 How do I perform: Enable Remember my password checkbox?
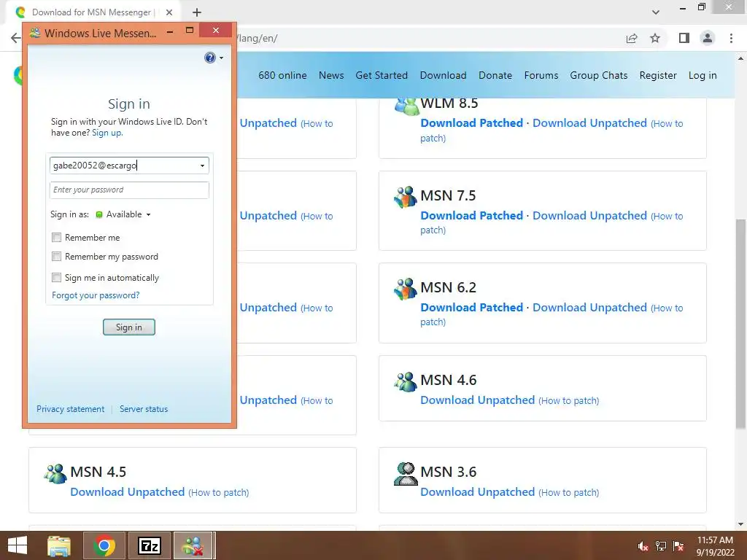(57, 256)
